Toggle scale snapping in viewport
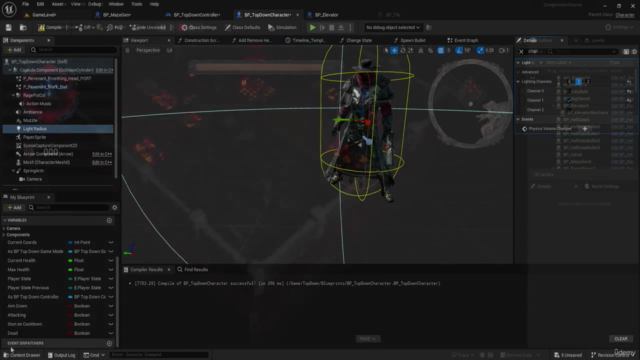 pyautogui.click(x=480, y=50)
